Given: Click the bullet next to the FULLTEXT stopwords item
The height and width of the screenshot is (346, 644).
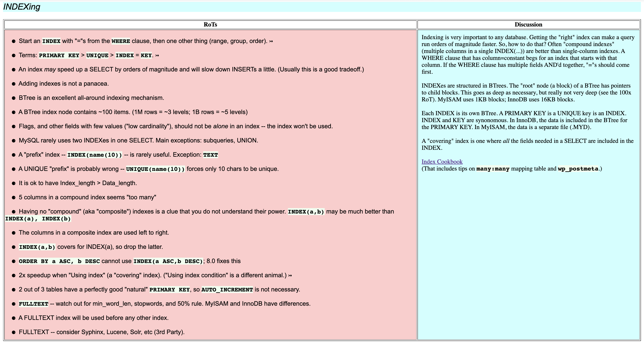Looking at the screenshot, I should (14, 304).
